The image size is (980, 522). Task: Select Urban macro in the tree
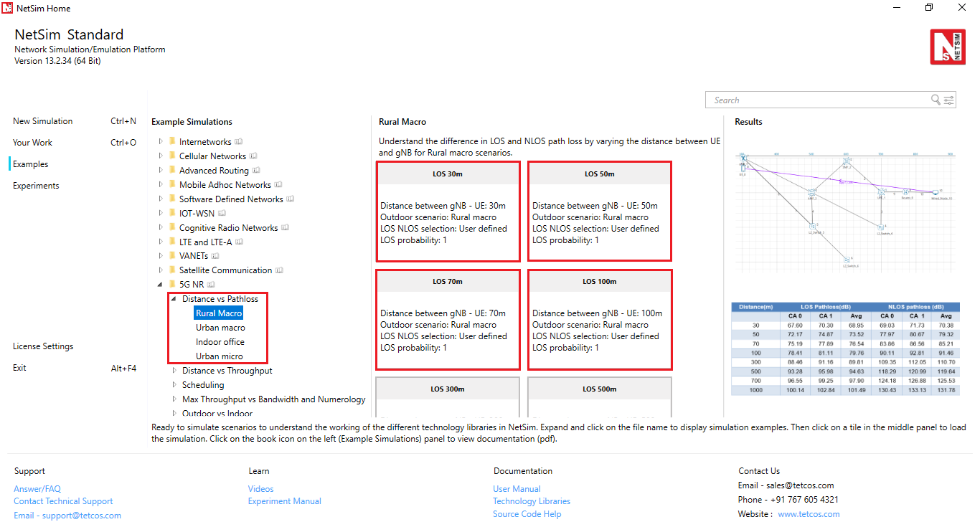(220, 328)
